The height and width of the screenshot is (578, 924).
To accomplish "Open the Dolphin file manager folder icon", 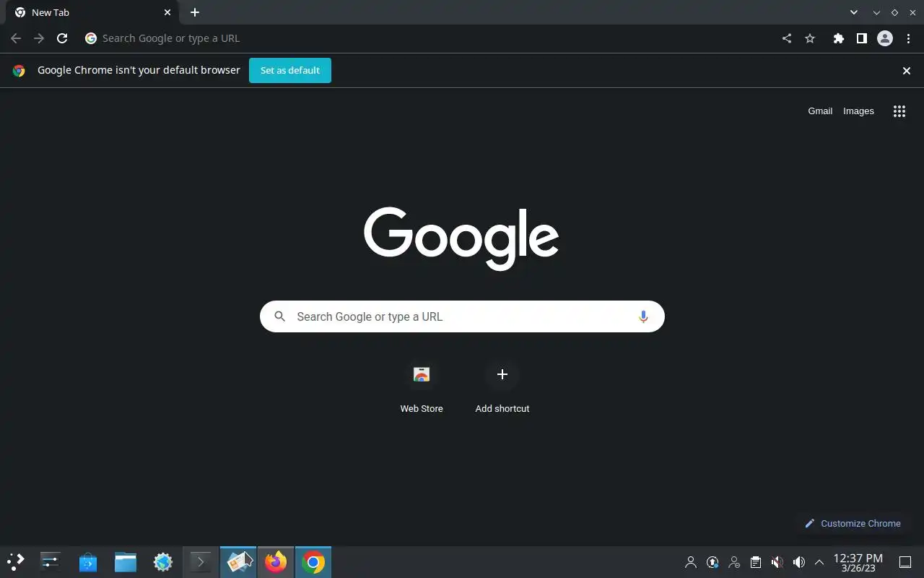I will [x=126, y=562].
